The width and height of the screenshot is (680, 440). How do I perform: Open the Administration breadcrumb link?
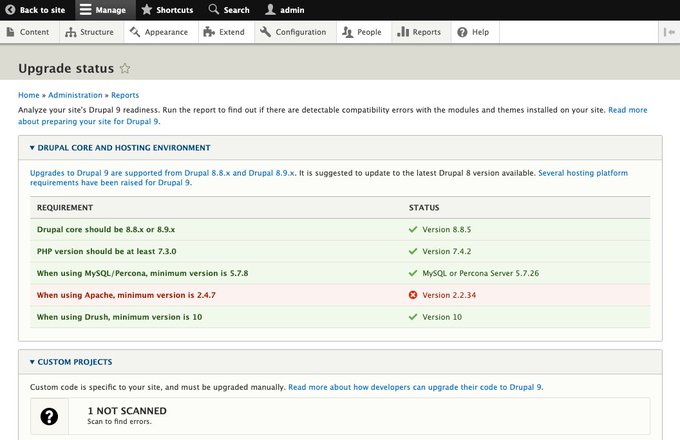click(75, 95)
